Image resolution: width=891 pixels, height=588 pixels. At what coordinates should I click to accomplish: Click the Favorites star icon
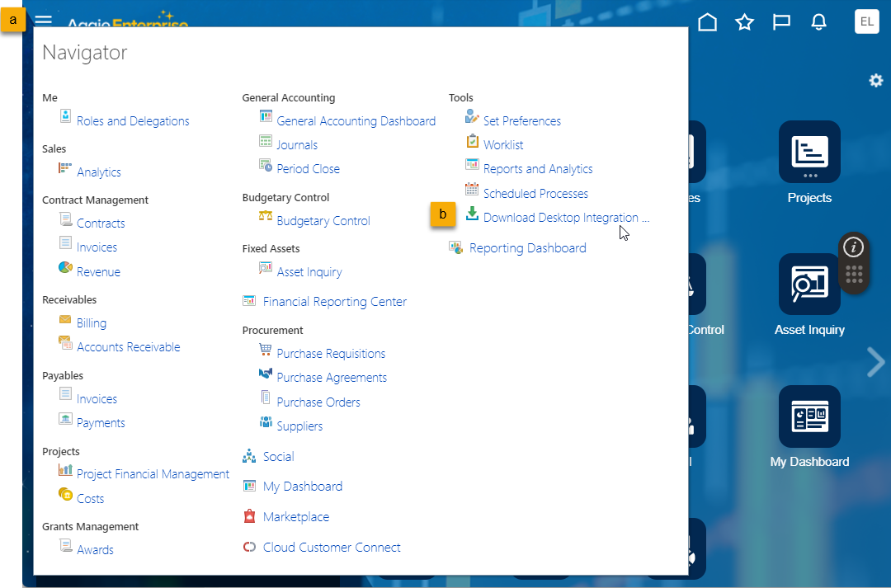744,22
